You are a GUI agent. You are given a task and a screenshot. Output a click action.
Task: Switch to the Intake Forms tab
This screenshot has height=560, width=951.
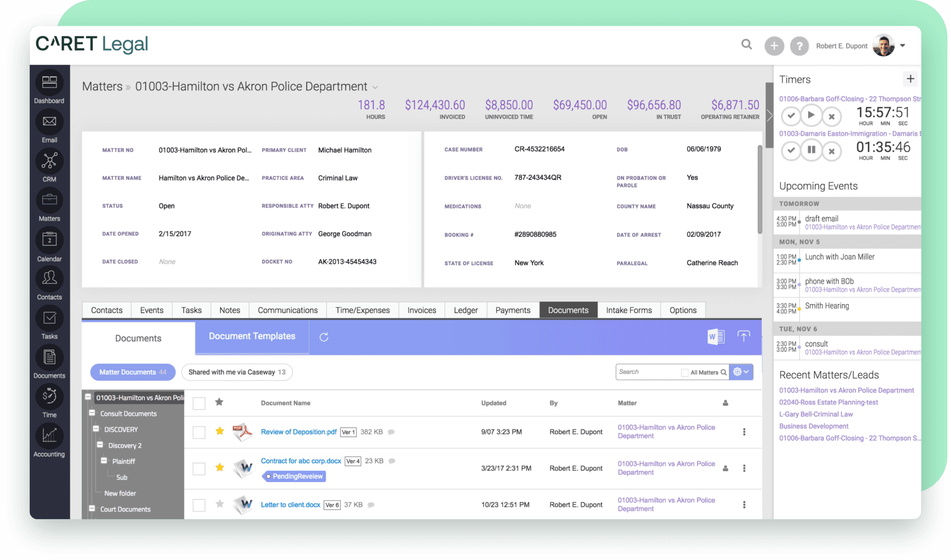pyautogui.click(x=629, y=310)
